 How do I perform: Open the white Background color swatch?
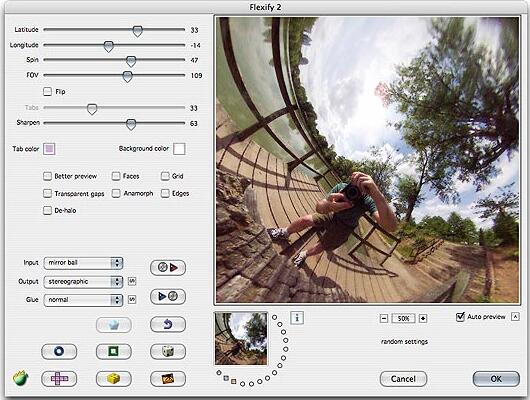point(179,149)
